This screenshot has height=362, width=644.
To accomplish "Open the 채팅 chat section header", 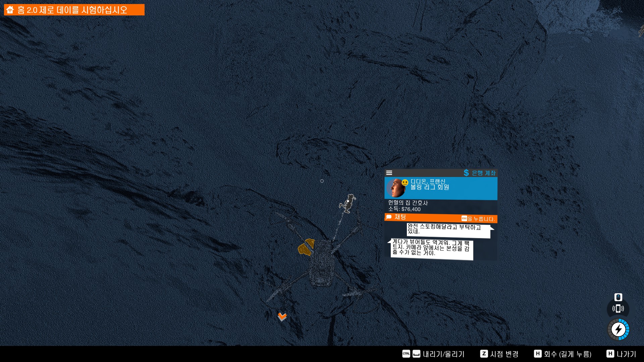I will 400,217.
